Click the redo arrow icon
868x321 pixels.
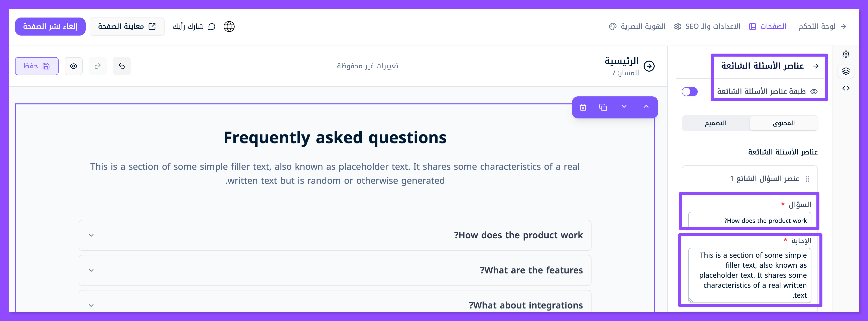[x=97, y=66]
